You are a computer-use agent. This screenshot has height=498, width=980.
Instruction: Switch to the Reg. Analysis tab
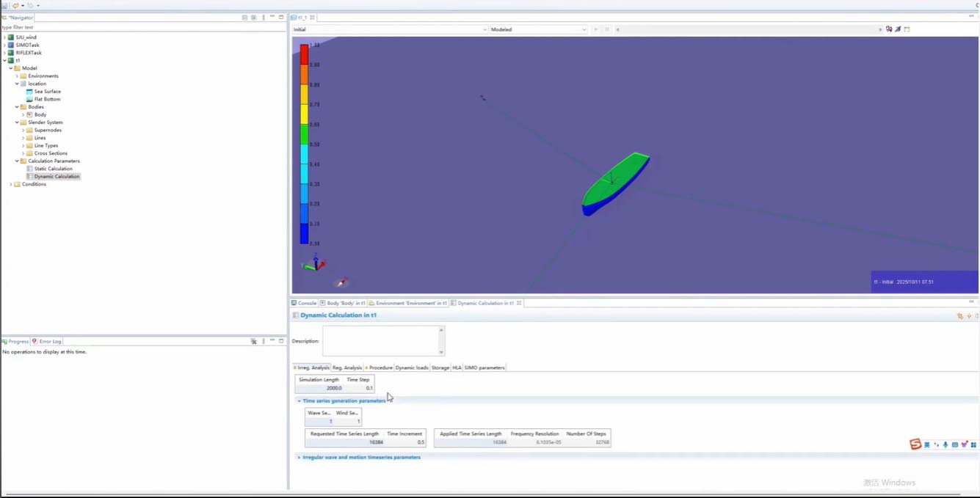(347, 367)
